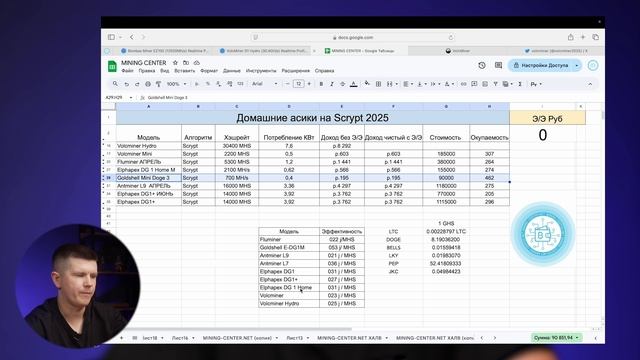Open the MINING CENTER Google Таблицы browser tab
This screenshot has width=640, height=360.
[x=359, y=51]
